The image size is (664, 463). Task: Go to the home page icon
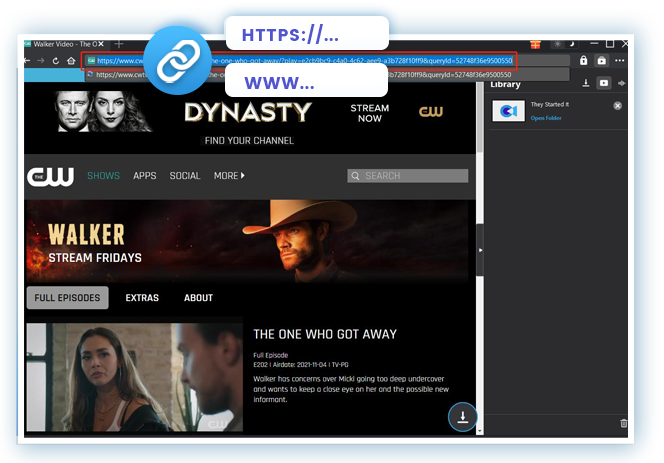tap(71, 61)
